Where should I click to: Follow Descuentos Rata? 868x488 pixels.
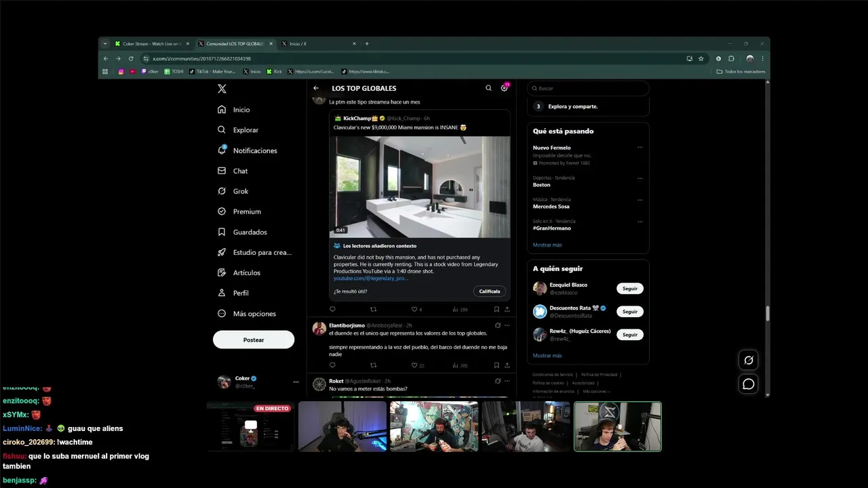[630, 311]
